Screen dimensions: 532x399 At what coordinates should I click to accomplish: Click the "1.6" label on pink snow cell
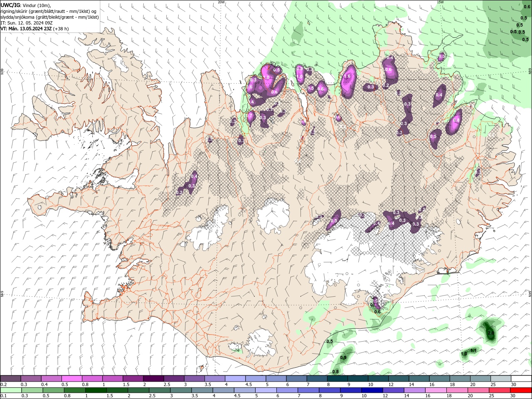[x=347, y=76]
